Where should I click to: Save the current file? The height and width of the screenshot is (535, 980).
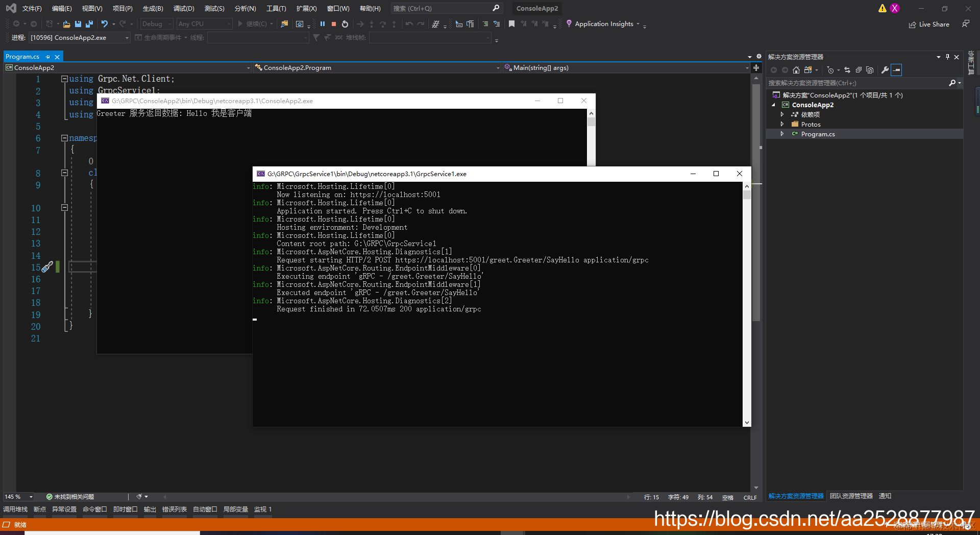point(78,24)
